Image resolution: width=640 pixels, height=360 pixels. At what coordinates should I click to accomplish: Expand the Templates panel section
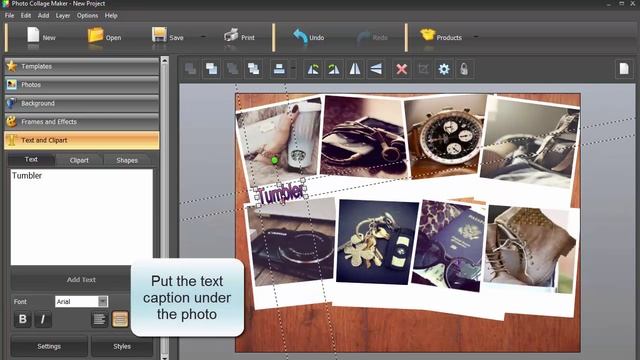pyautogui.click(x=82, y=66)
